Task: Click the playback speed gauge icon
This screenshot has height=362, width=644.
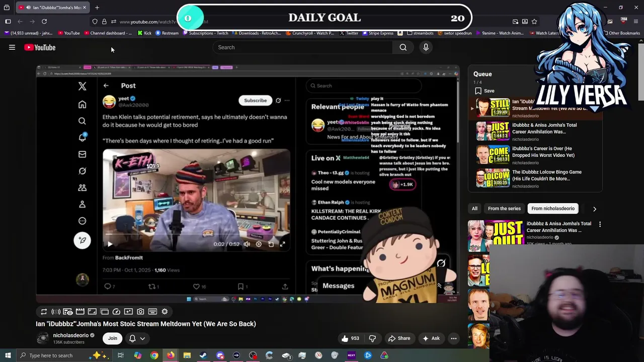Action: 116,312
